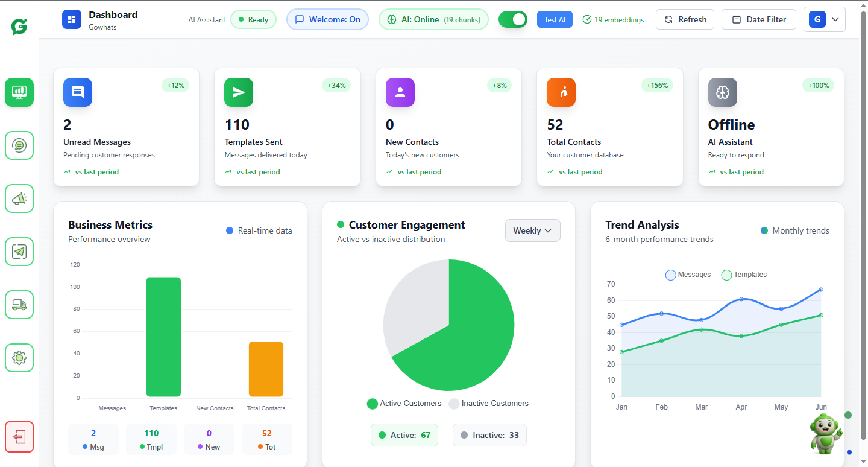
Task: Open the chat messages sidebar icon
Action: (19, 145)
